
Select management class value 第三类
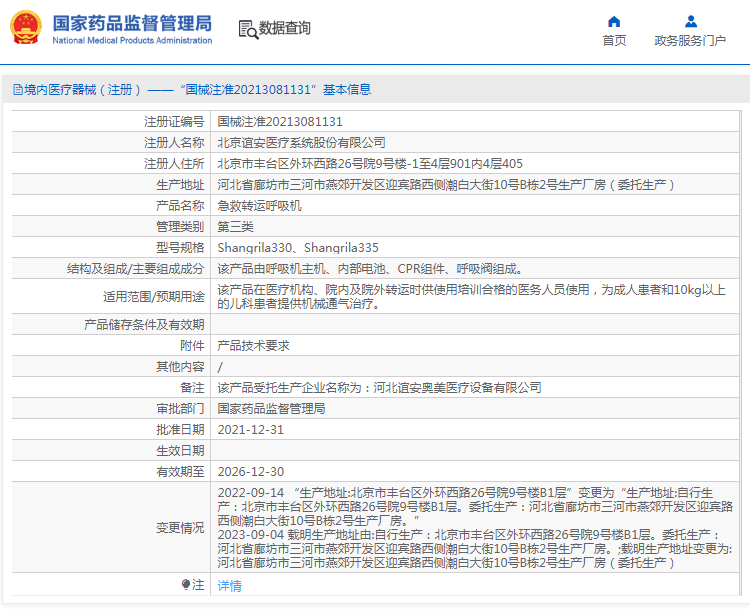[235, 227]
